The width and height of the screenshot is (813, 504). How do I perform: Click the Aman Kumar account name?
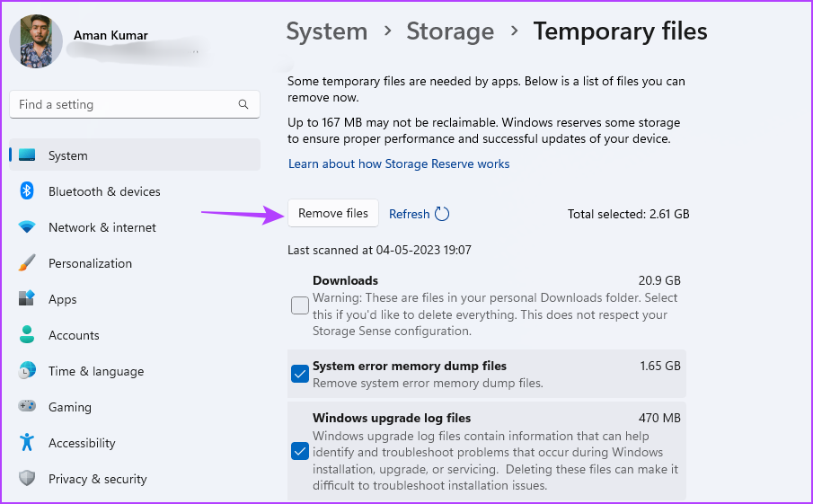tap(110, 35)
